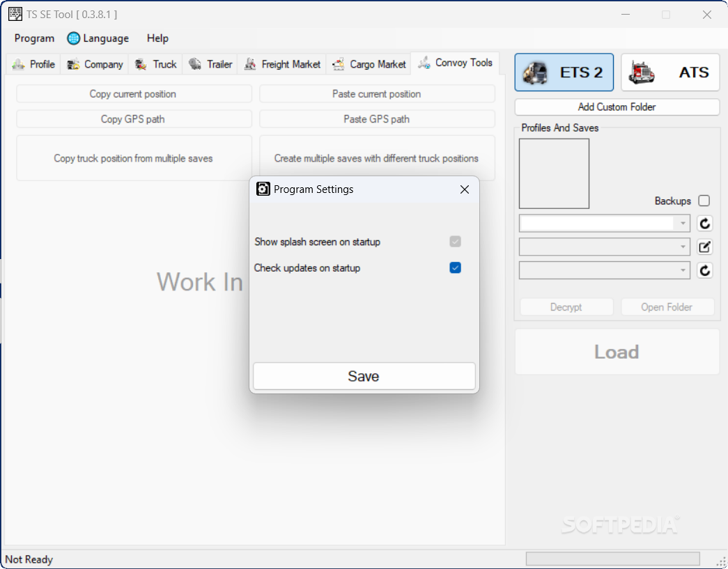Click the globe icon next to Language
This screenshot has height=569, width=728.
click(73, 38)
